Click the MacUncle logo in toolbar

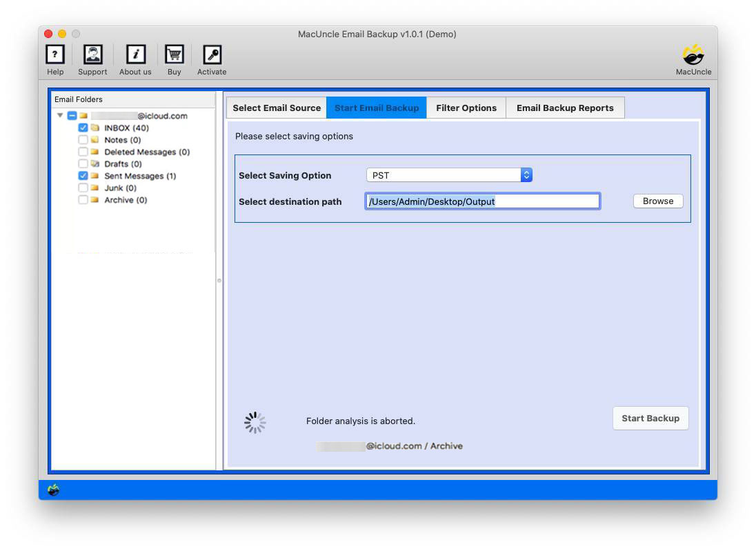(693, 55)
